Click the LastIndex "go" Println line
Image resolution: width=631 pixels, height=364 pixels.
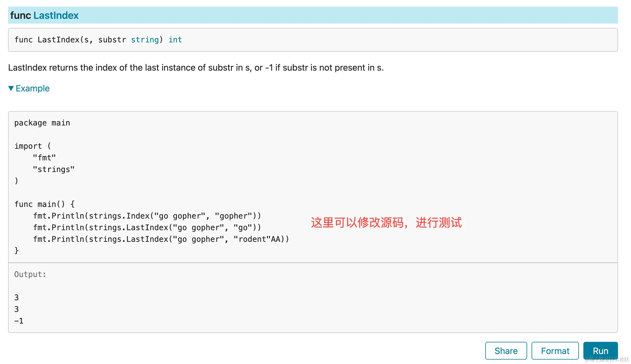coord(147,228)
